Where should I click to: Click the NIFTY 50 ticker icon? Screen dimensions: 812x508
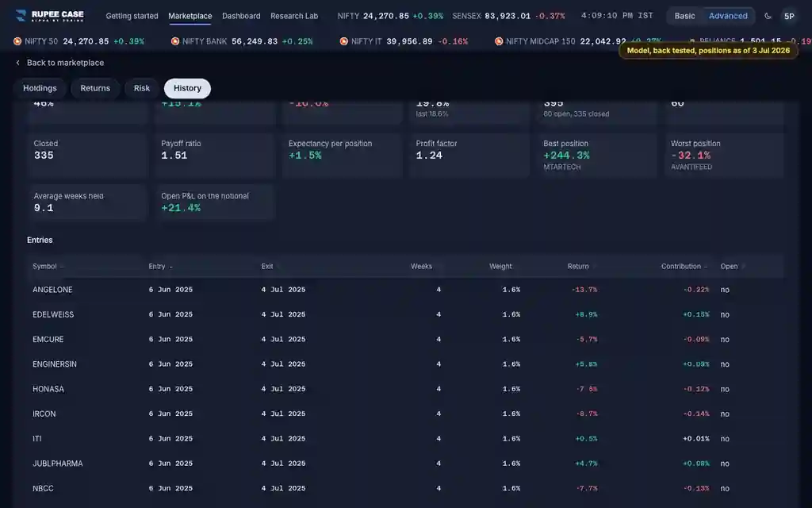[17, 41]
